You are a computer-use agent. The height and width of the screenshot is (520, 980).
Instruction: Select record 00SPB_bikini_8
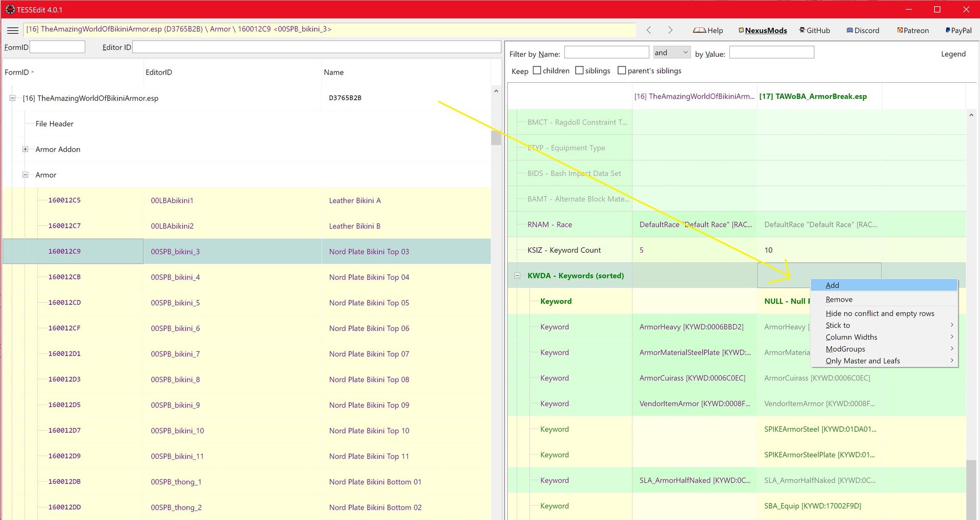click(x=175, y=379)
